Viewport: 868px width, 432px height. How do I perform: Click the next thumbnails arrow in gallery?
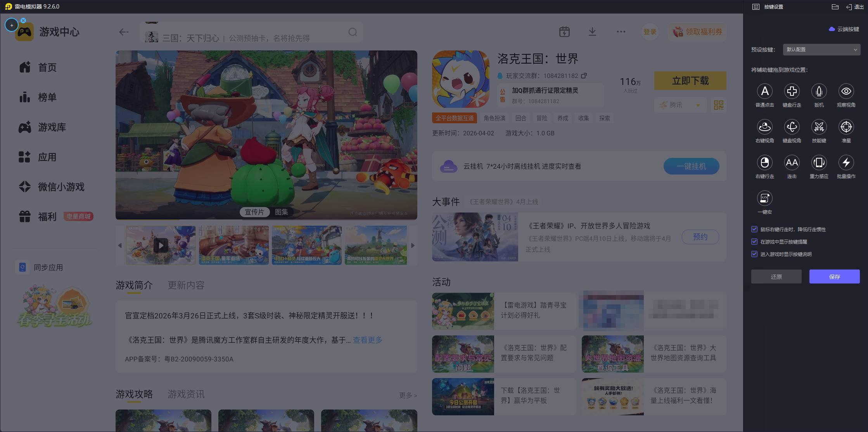pyautogui.click(x=413, y=245)
